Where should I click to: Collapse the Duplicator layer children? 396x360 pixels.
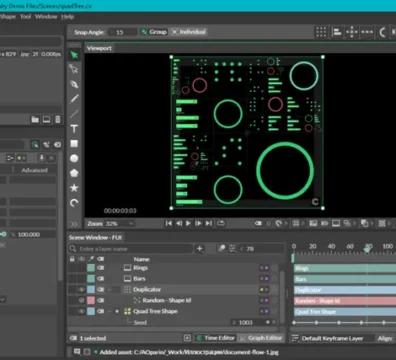(x=110, y=289)
